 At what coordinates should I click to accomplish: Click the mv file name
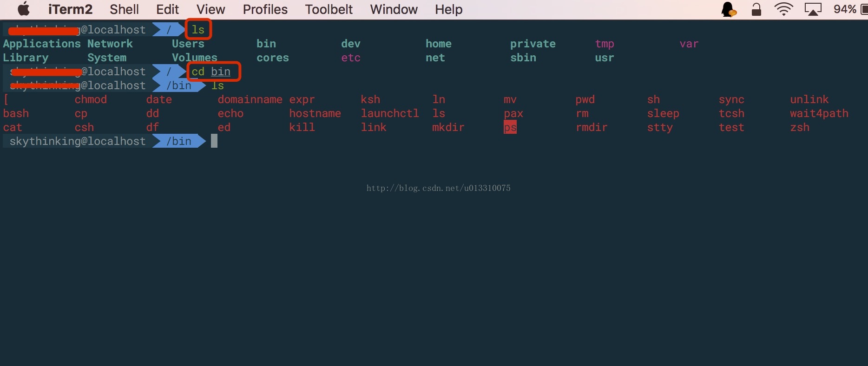[510, 99]
